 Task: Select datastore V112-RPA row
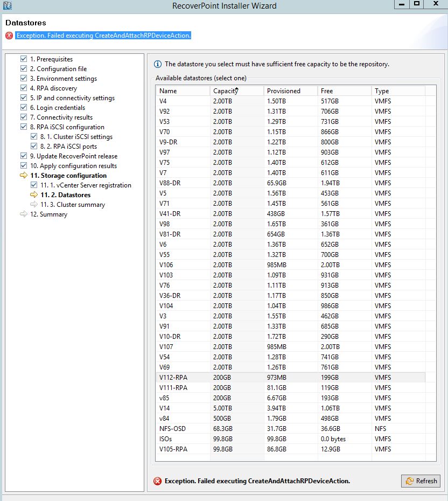click(x=291, y=377)
